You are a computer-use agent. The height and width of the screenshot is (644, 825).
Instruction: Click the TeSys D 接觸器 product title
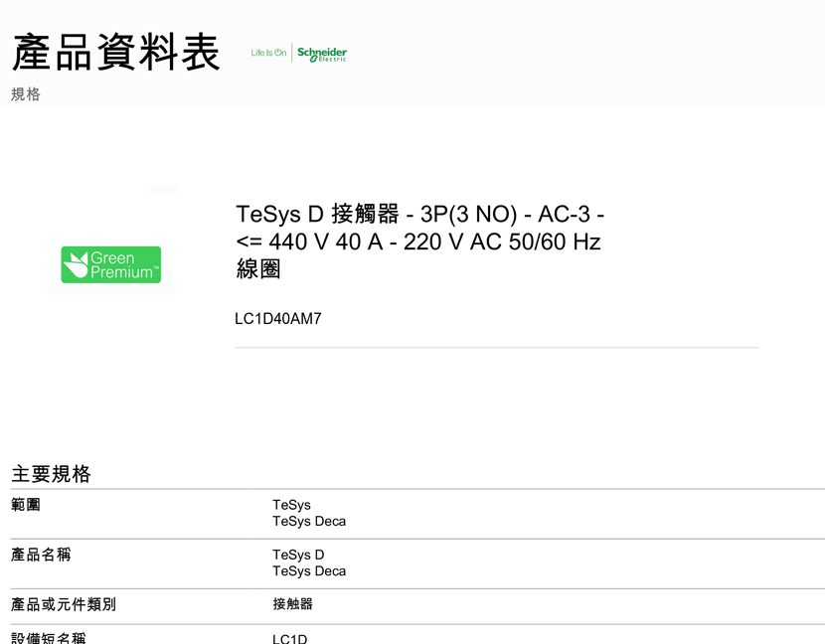coord(419,241)
